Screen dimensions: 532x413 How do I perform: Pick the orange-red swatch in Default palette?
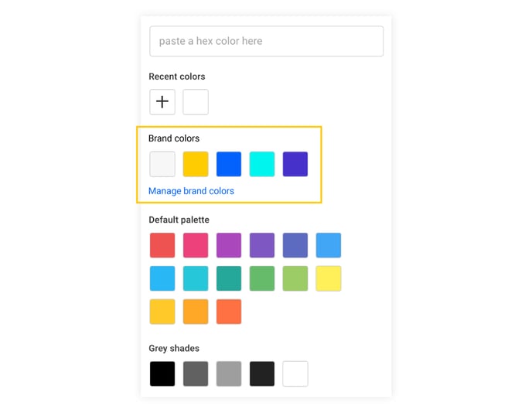(229, 312)
